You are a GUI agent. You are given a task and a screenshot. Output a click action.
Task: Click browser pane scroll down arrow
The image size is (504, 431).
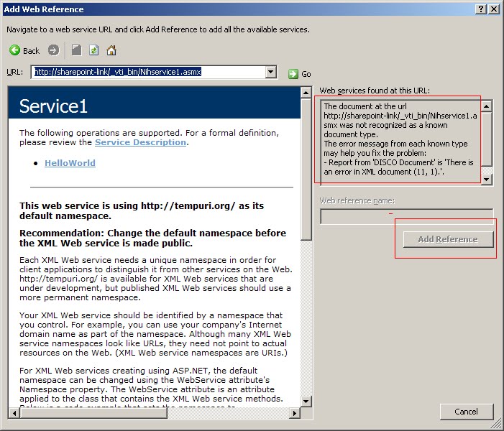pyautogui.click(x=306, y=401)
